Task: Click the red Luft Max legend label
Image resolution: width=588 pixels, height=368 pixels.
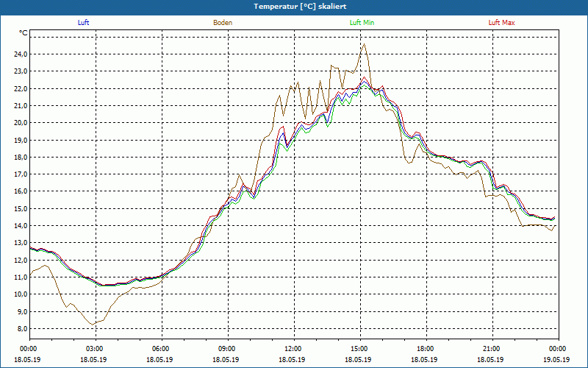Action: point(501,23)
